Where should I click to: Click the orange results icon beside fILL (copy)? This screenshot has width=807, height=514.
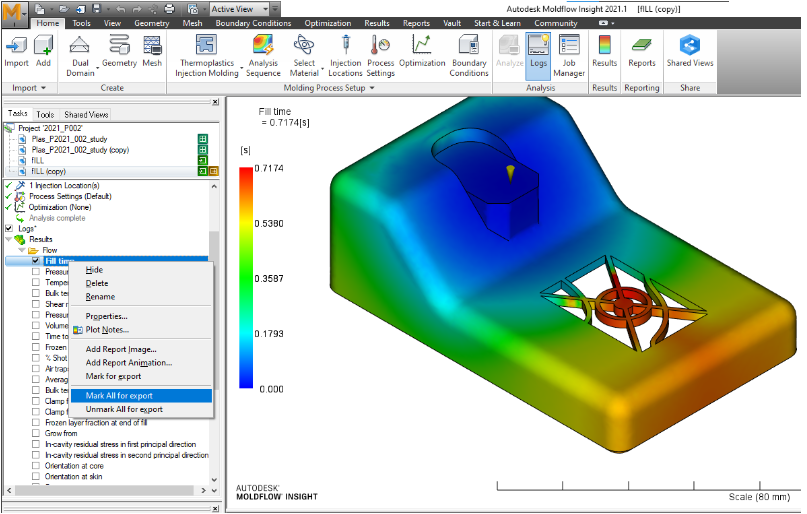tap(214, 171)
